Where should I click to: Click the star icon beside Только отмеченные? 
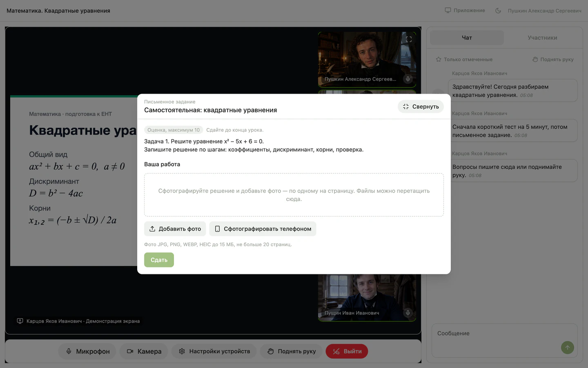pos(439,59)
